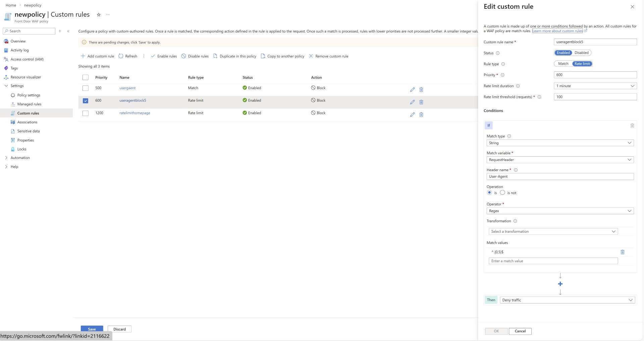This screenshot has height=341, width=644.
Task: Select the 'is not' operation radio button
Action: tap(502, 192)
